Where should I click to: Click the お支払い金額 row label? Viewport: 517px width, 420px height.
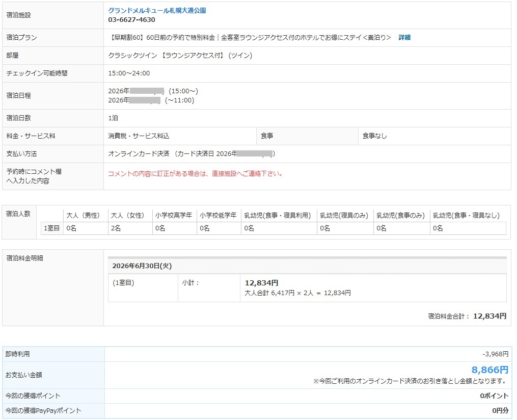point(23,375)
